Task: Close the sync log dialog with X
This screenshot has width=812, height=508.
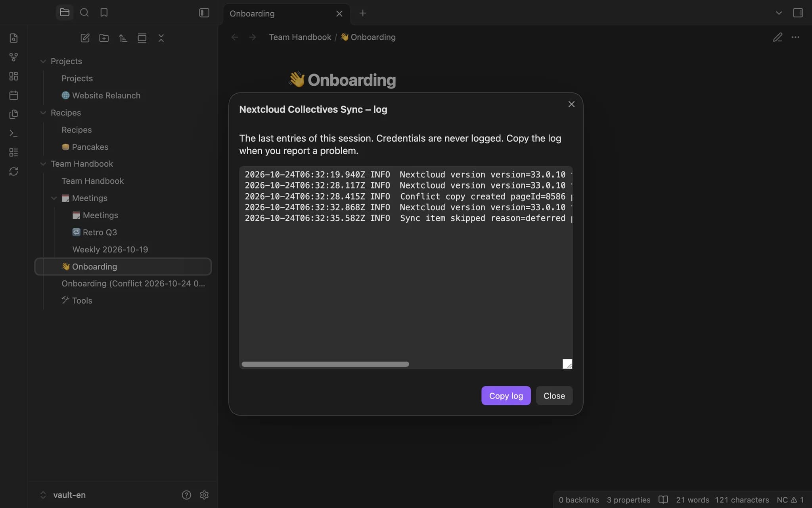Action: (571, 104)
